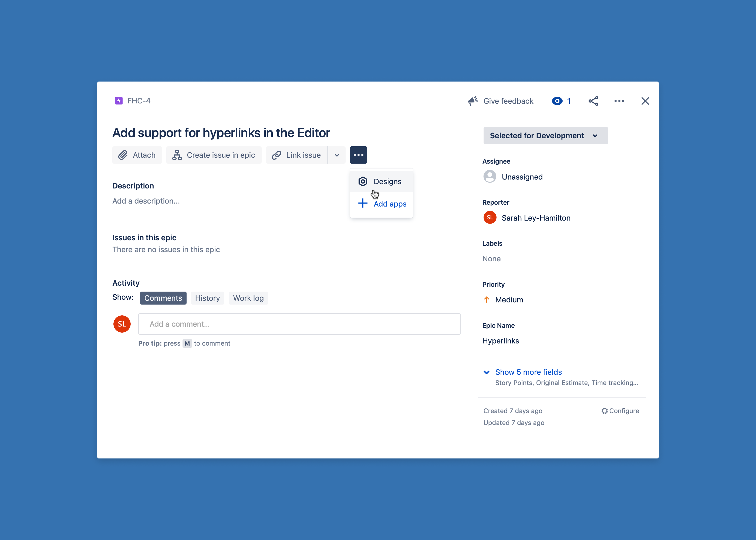Viewport: 756px width, 540px height.
Task: Click the Designs icon in the popup menu
Action: pos(363,181)
